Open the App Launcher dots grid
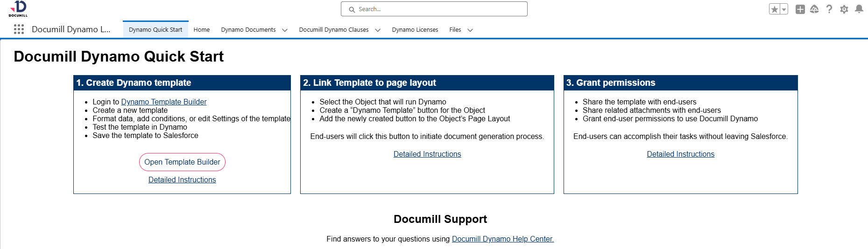Image resolution: width=868 pixels, height=249 pixels. point(19,29)
